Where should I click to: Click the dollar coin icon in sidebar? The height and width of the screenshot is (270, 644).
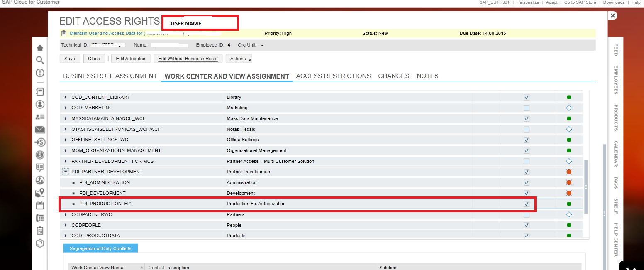(x=40, y=155)
